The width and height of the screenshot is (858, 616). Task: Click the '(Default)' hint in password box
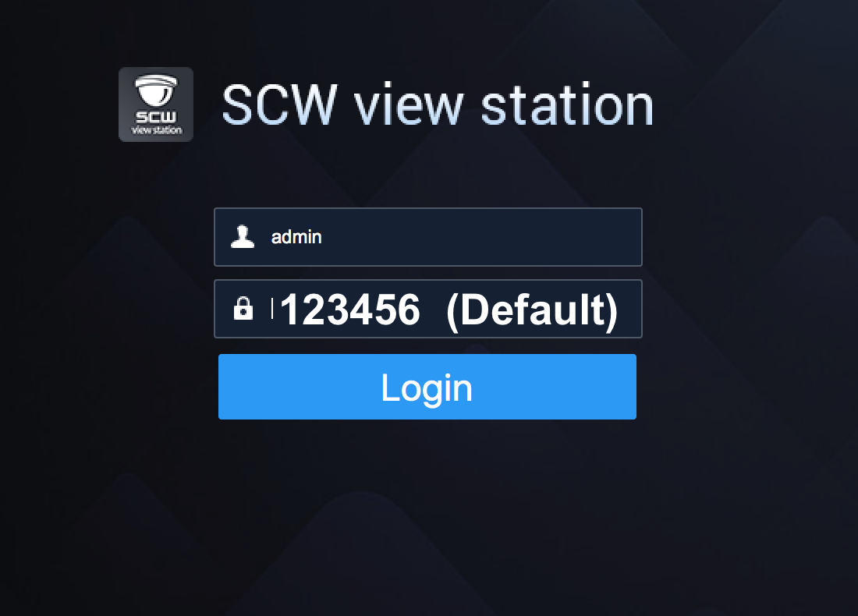tap(533, 310)
